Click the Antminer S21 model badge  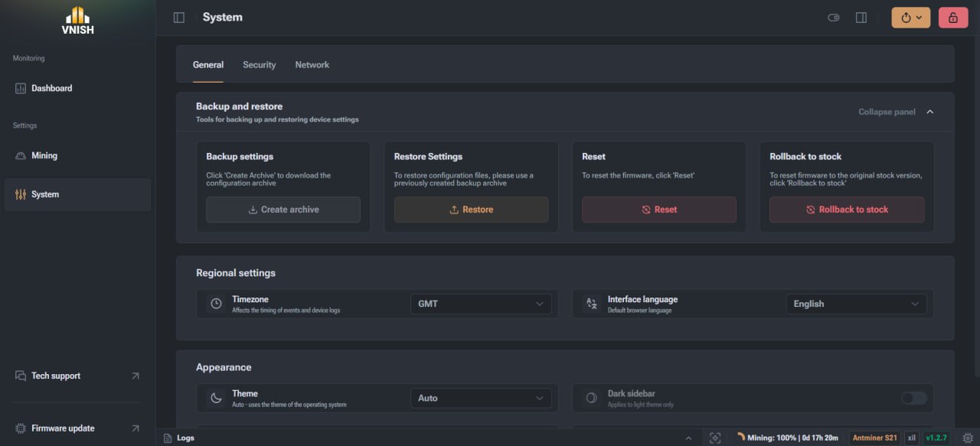(x=874, y=438)
